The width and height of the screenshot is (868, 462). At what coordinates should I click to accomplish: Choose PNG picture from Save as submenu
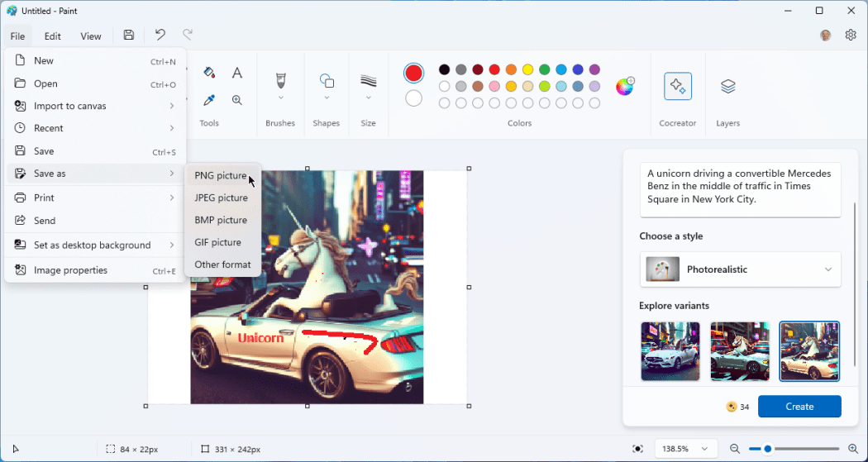pos(221,175)
